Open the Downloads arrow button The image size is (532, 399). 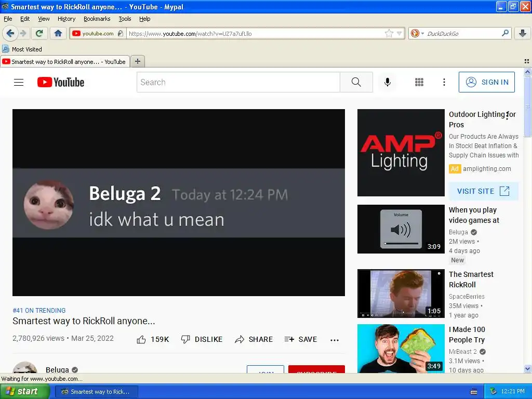[x=523, y=33]
